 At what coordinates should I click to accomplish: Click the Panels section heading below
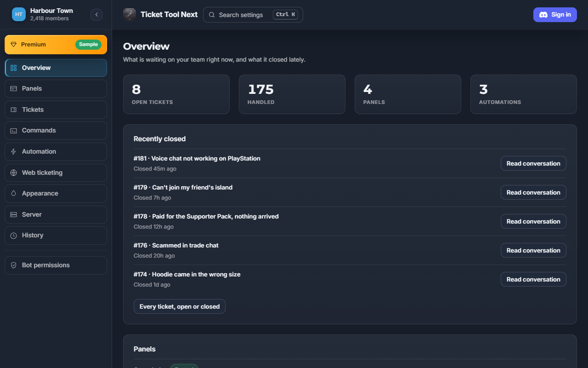145,349
